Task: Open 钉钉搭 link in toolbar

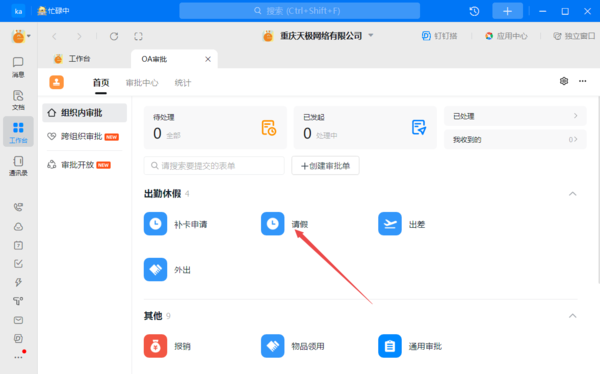Action: click(439, 36)
